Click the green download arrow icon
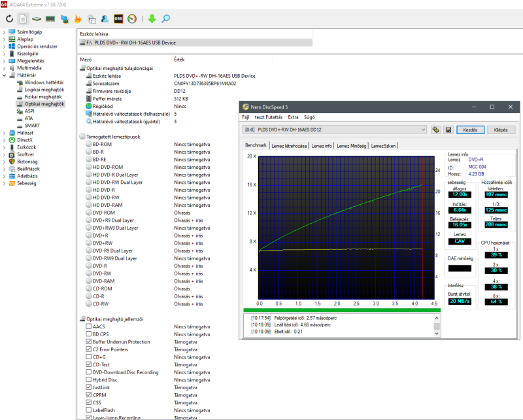The image size is (523, 420). point(152,19)
